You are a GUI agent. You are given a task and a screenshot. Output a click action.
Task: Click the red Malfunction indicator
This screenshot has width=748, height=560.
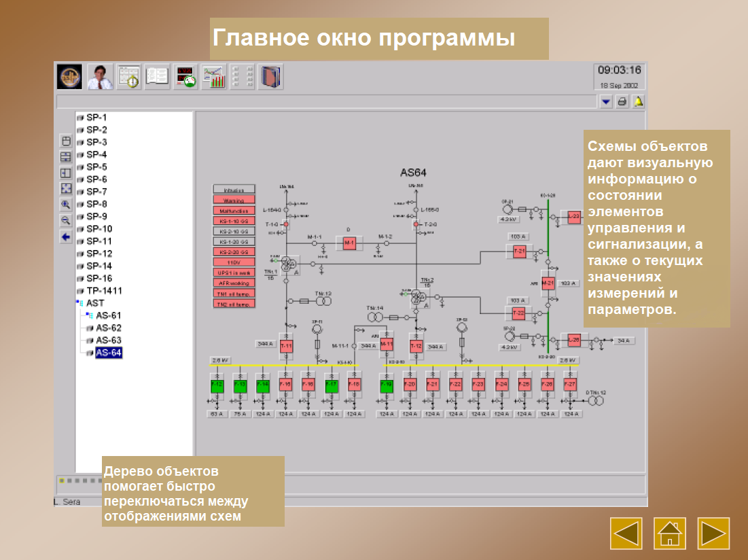(x=234, y=211)
